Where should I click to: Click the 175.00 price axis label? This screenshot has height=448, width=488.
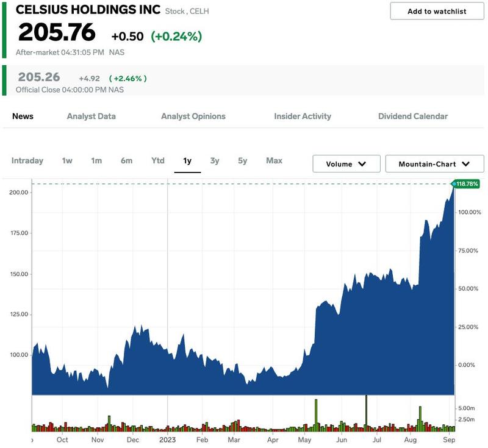pyautogui.click(x=20, y=233)
